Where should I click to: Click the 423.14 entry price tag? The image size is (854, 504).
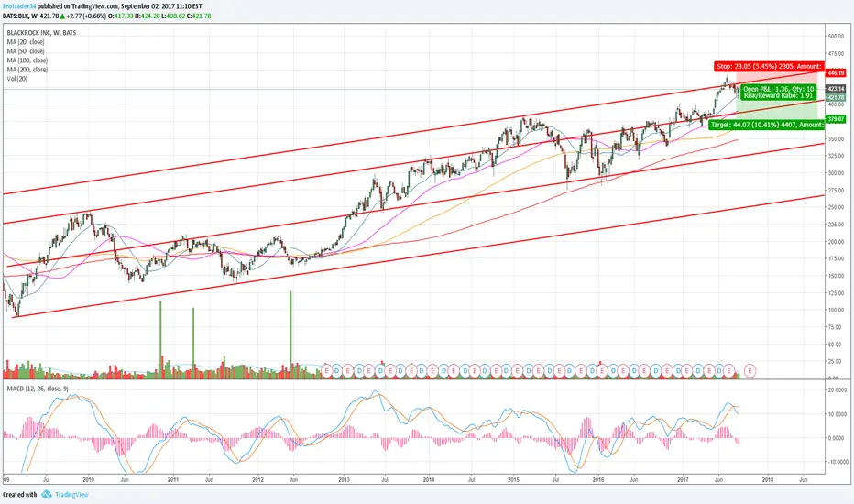pyautogui.click(x=836, y=89)
